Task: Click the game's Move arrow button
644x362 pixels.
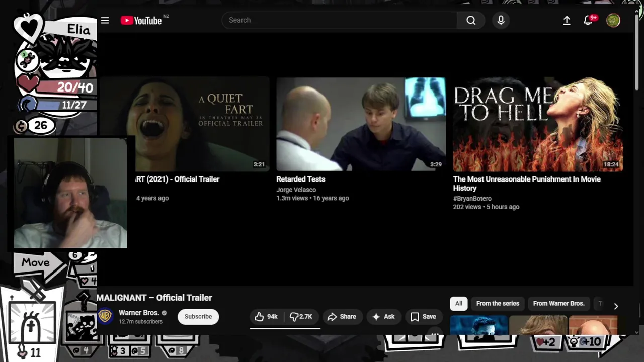Action: pos(38,263)
